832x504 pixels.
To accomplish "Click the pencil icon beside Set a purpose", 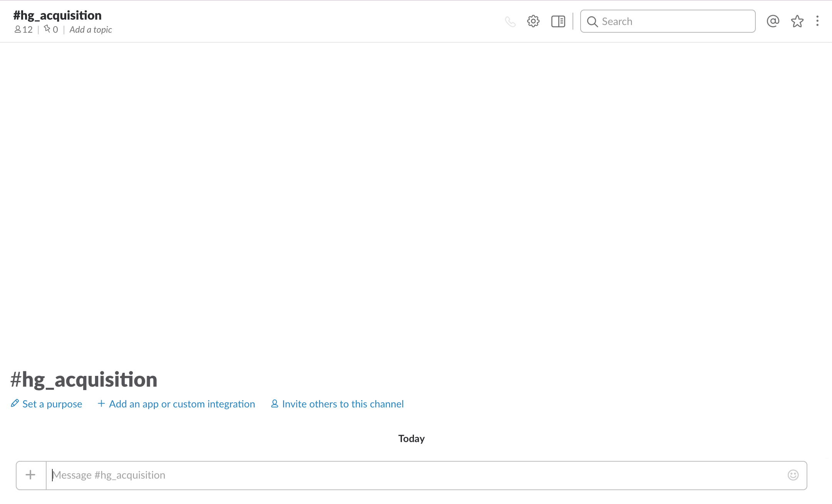I will 15,403.
